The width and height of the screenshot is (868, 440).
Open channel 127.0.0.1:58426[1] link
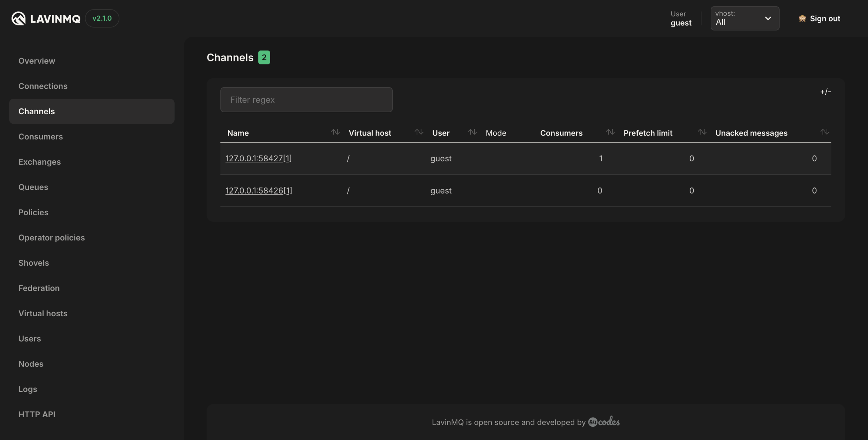point(259,191)
